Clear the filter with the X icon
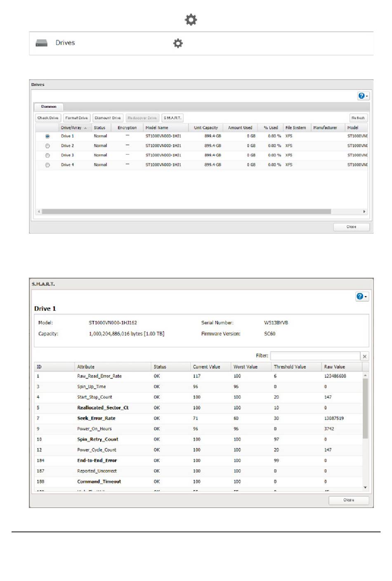The image size is (392, 581). point(364,357)
